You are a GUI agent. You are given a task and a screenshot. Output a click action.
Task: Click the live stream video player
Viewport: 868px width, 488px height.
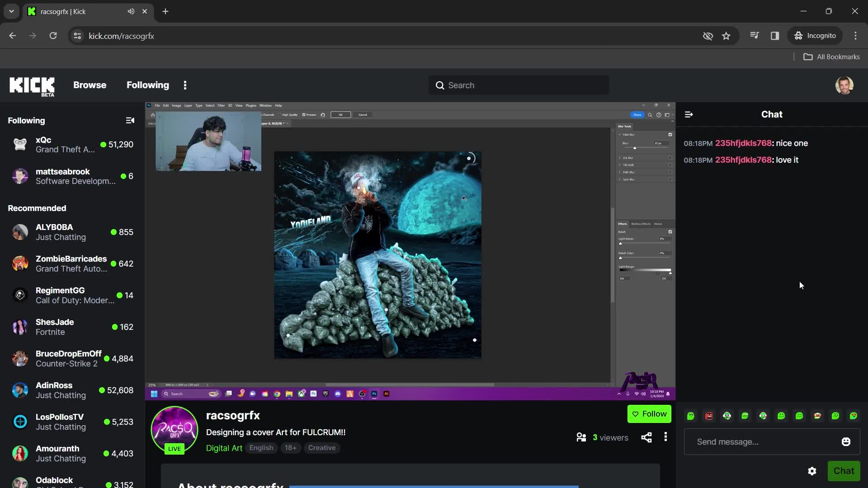tap(410, 251)
